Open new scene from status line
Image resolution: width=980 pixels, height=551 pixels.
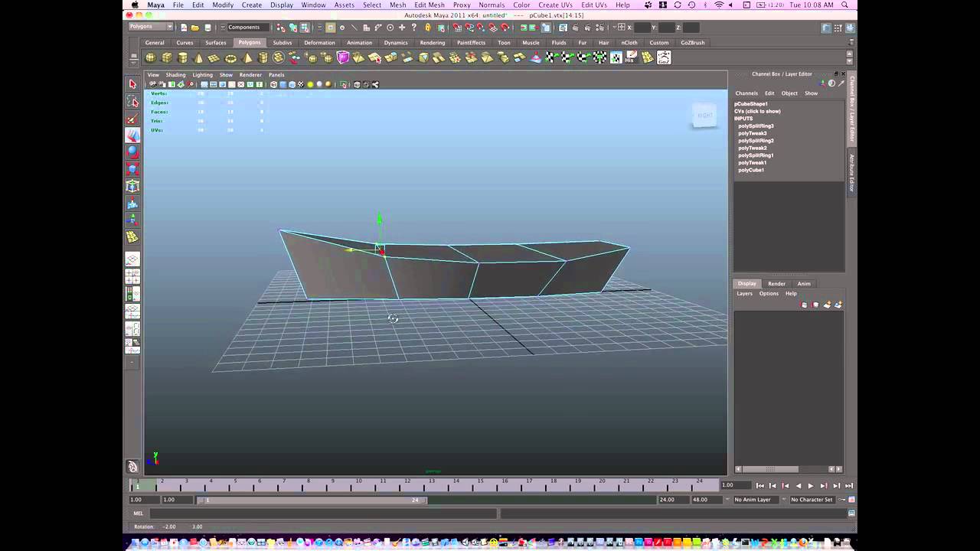point(184,28)
